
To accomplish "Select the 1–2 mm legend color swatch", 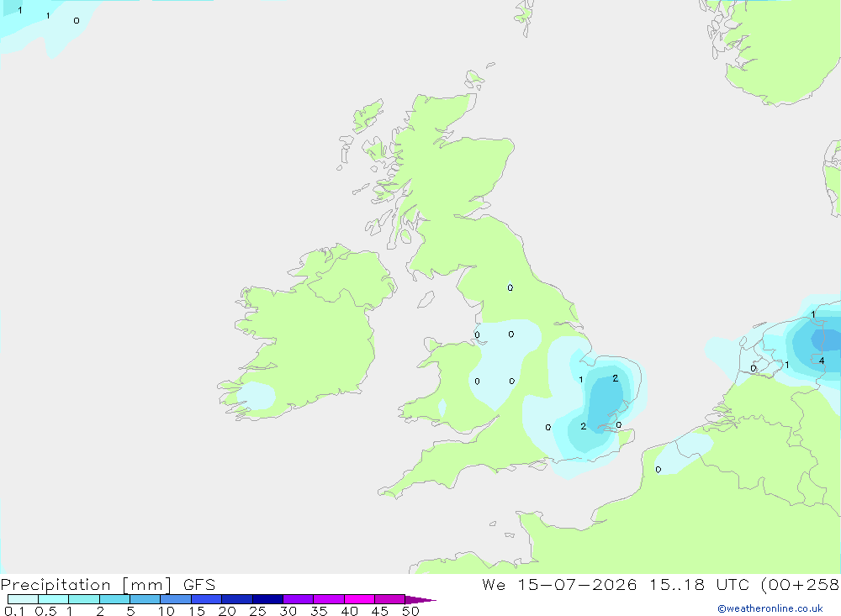I will (84, 599).
